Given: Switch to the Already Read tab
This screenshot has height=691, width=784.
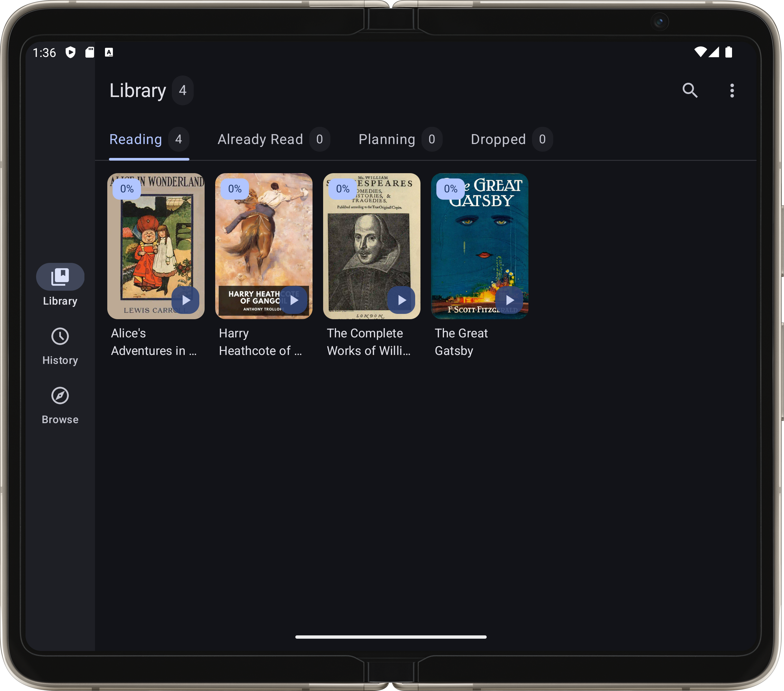Looking at the screenshot, I should (273, 139).
